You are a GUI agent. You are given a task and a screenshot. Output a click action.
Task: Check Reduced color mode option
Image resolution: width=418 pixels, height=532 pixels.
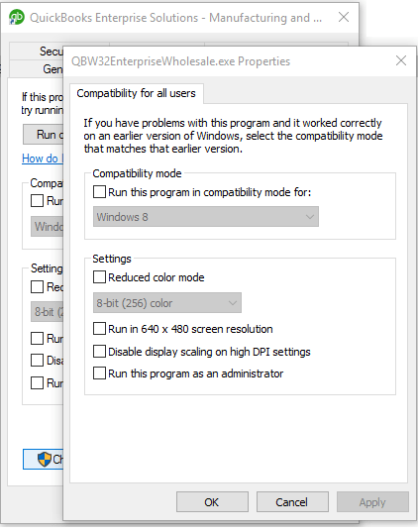coord(99,276)
